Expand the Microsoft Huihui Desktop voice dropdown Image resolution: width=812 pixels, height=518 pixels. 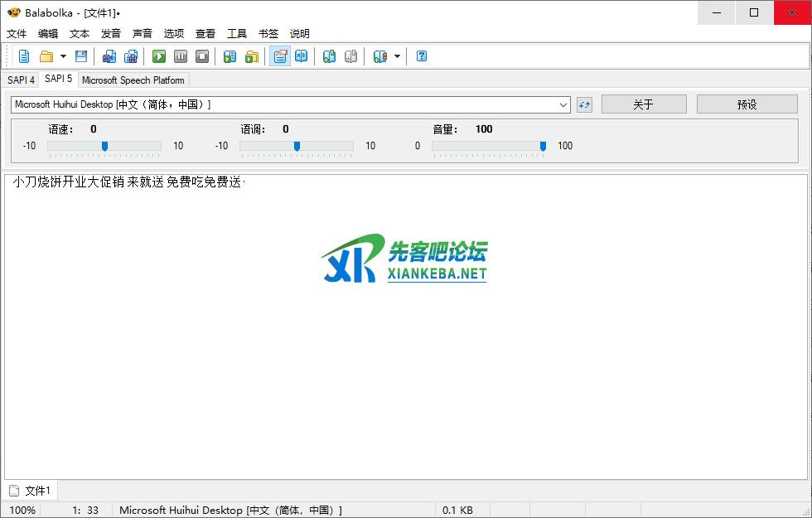point(563,104)
